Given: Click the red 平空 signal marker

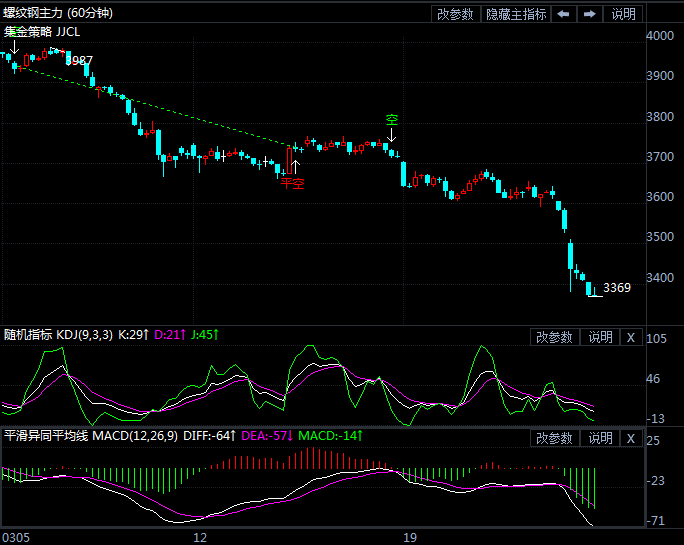Looking at the screenshot, I should tap(292, 183).
